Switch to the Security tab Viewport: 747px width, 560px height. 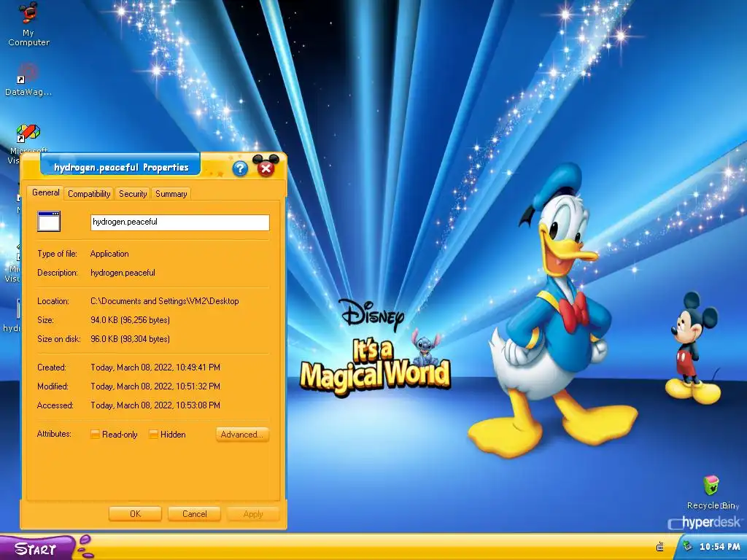pos(133,194)
